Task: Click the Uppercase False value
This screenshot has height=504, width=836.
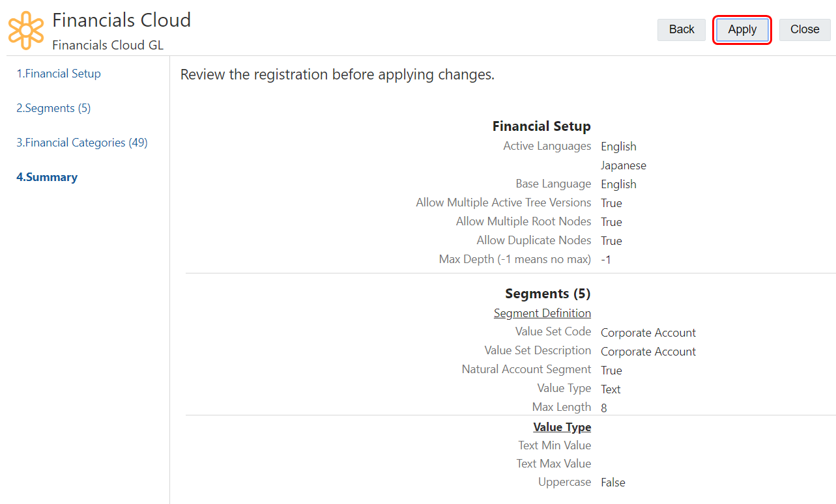Action: tap(613, 483)
